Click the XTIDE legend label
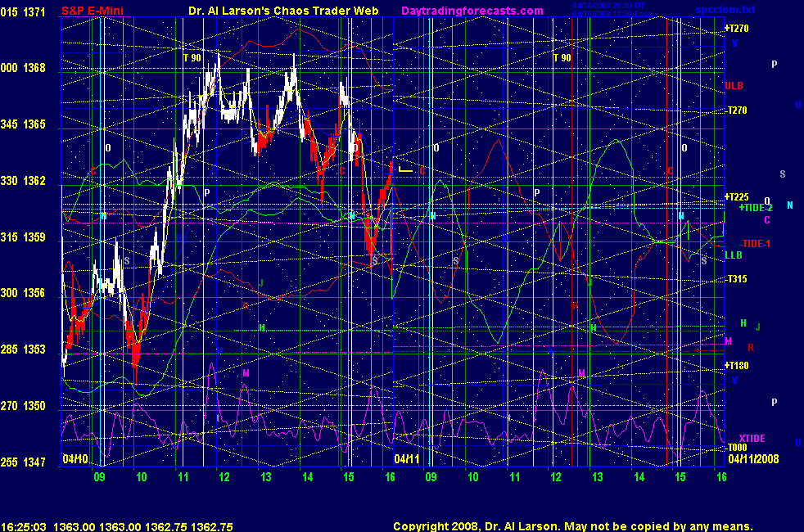Screen dimensions: 804x532 pos(752,438)
